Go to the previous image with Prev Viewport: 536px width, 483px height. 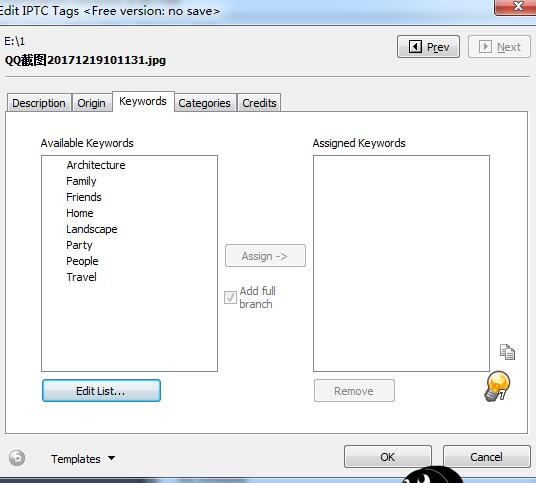428,46
